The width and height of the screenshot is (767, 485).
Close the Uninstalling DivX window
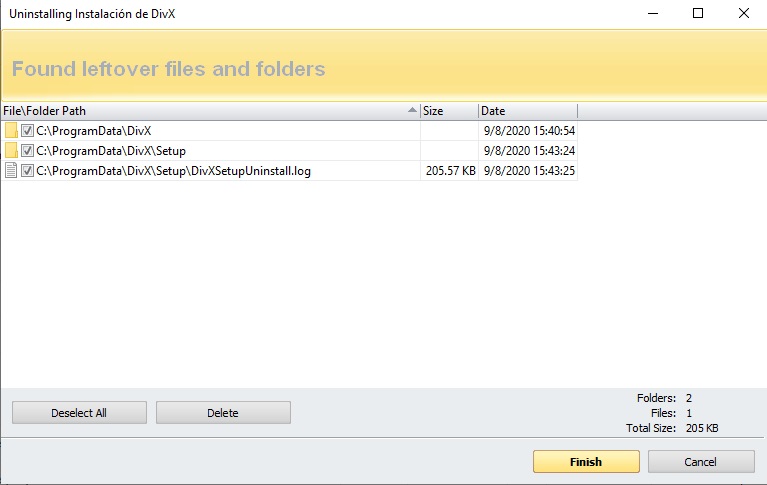click(x=743, y=14)
